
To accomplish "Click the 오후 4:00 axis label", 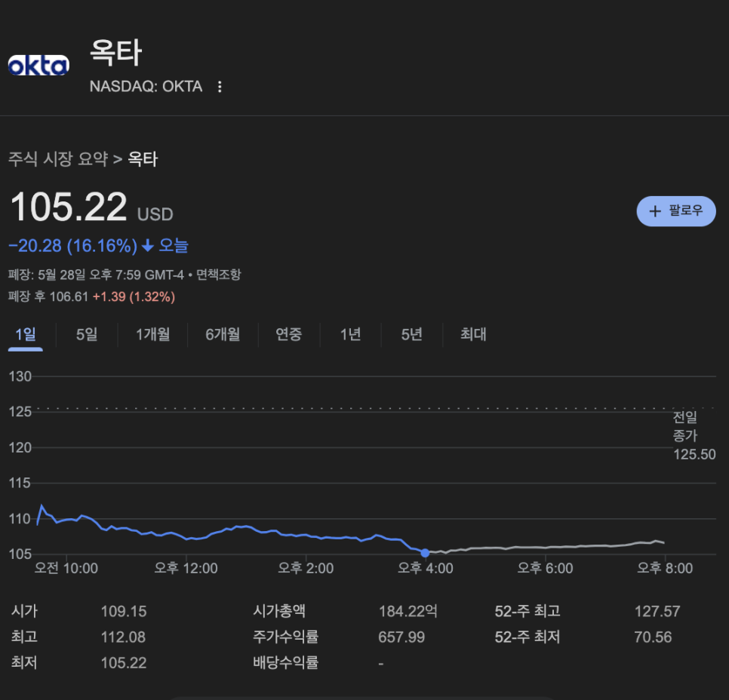I will (x=425, y=568).
